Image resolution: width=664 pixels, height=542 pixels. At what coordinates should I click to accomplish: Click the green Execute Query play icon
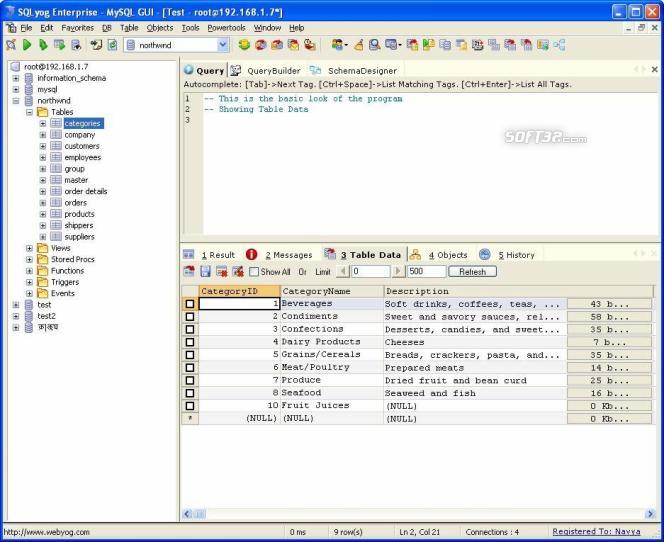(27, 45)
